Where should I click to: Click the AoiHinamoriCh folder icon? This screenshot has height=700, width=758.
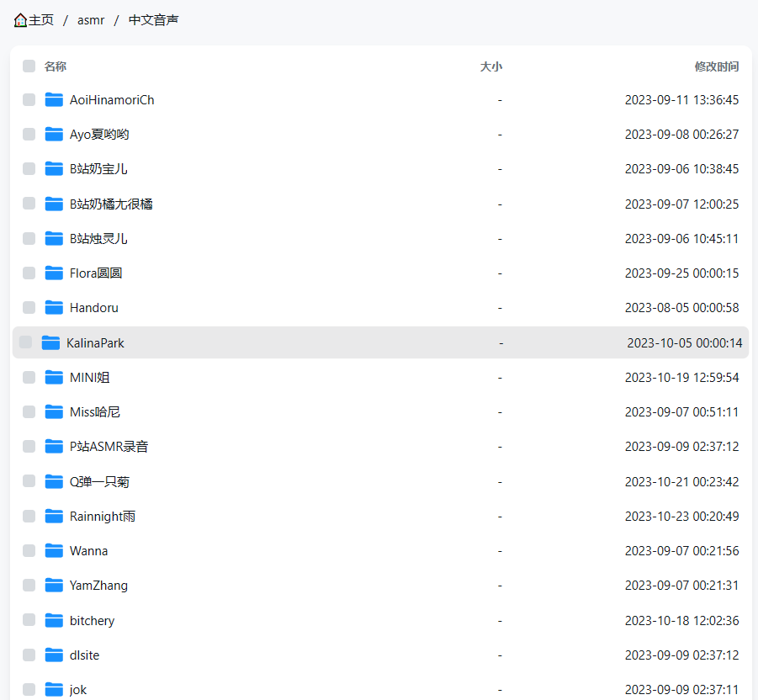[55, 100]
